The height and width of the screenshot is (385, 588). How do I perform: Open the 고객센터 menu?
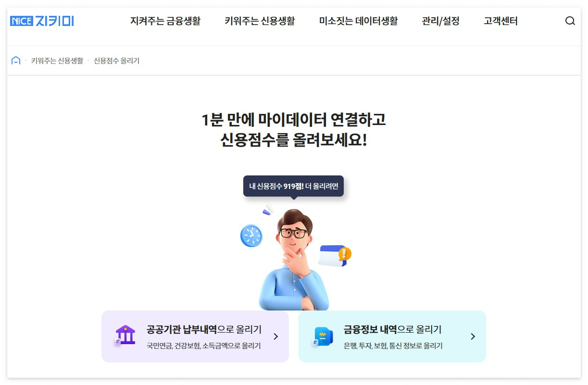(500, 21)
